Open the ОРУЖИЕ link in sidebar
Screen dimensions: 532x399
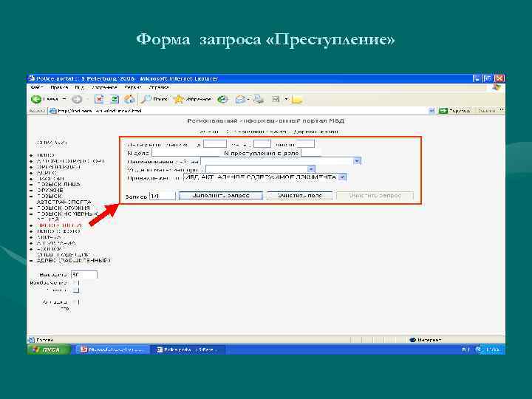[50, 190]
